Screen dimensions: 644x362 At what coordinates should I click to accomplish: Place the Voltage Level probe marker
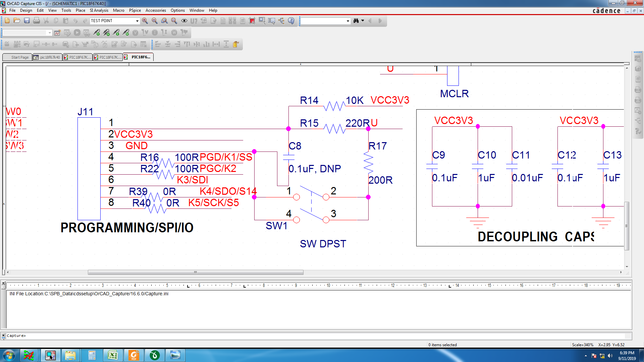click(97, 33)
